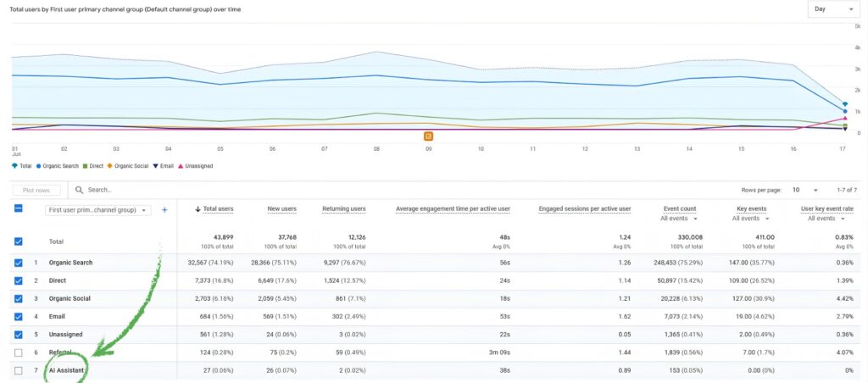868x383 pixels.
Task: Sort by Total users column header
Action: click(218, 209)
